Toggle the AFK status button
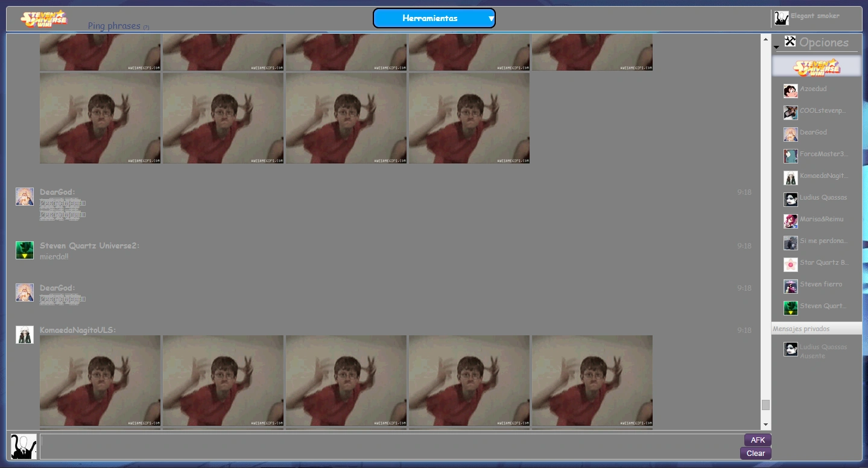 (x=757, y=440)
